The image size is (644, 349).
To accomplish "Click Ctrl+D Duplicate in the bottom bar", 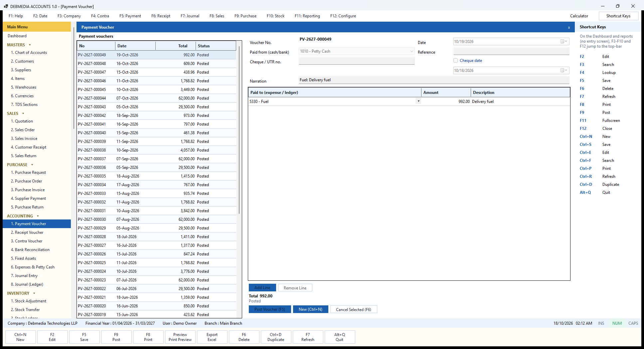I will (x=276, y=337).
